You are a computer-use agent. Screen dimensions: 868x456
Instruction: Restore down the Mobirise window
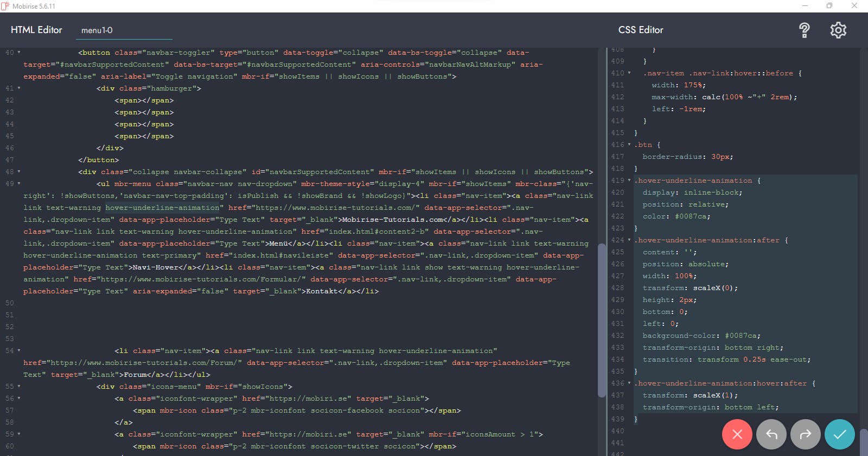[829, 6]
